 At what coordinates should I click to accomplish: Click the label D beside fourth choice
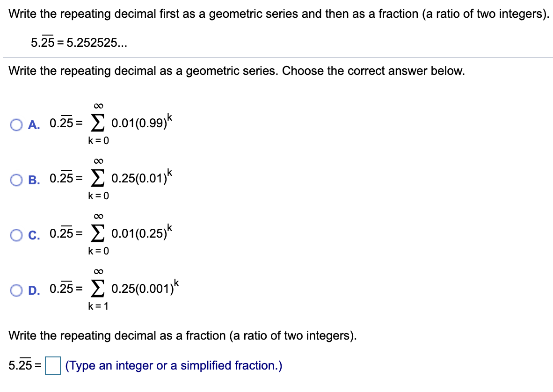coord(32,290)
